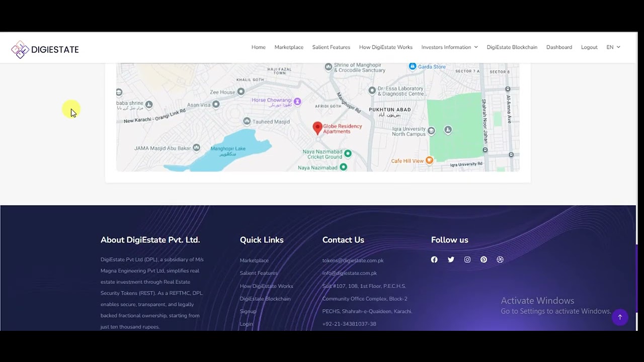Click Logout in navigation
Image resolution: width=644 pixels, height=362 pixels.
(x=589, y=47)
